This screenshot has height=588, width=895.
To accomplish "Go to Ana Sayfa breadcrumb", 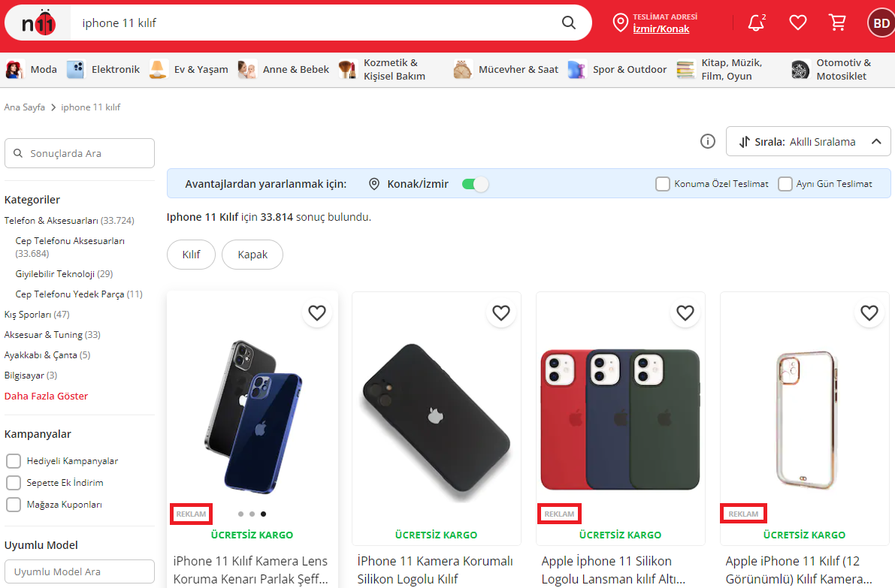I will click(25, 107).
